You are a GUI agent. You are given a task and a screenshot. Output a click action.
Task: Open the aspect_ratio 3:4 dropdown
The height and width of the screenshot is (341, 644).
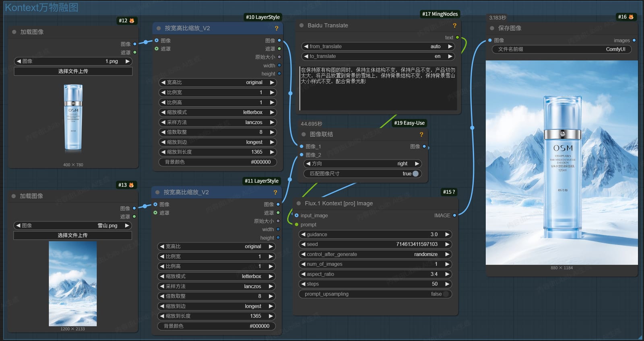pos(375,274)
